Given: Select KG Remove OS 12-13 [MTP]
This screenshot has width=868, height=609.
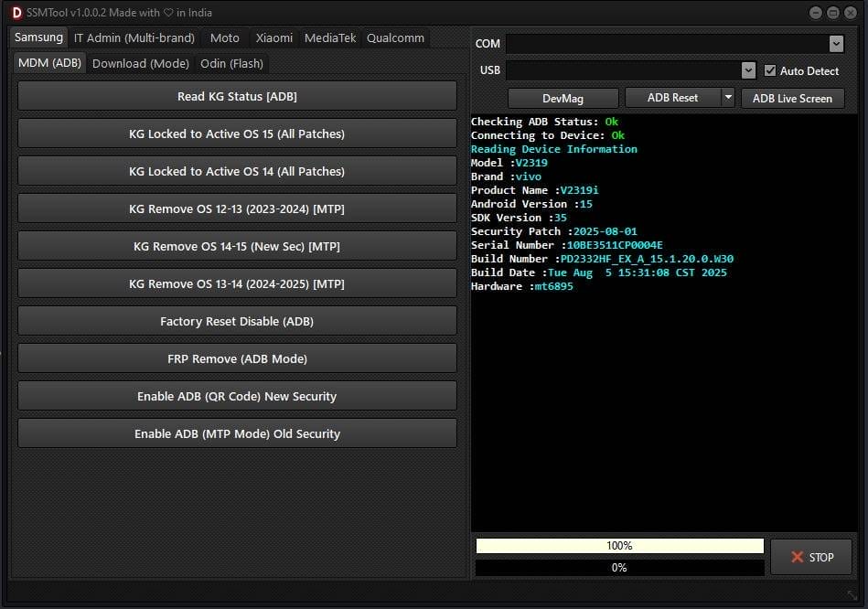Looking at the screenshot, I should pos(237,208).
